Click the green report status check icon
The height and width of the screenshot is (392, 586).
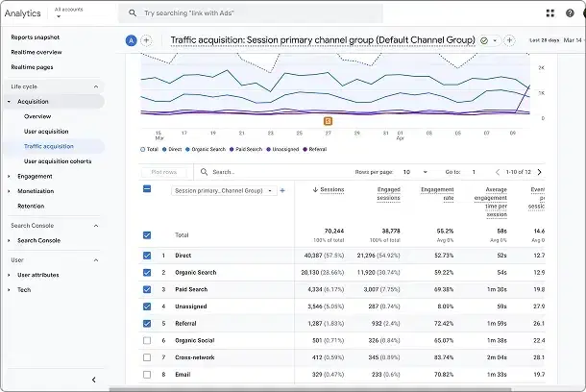tap(483, 40)
